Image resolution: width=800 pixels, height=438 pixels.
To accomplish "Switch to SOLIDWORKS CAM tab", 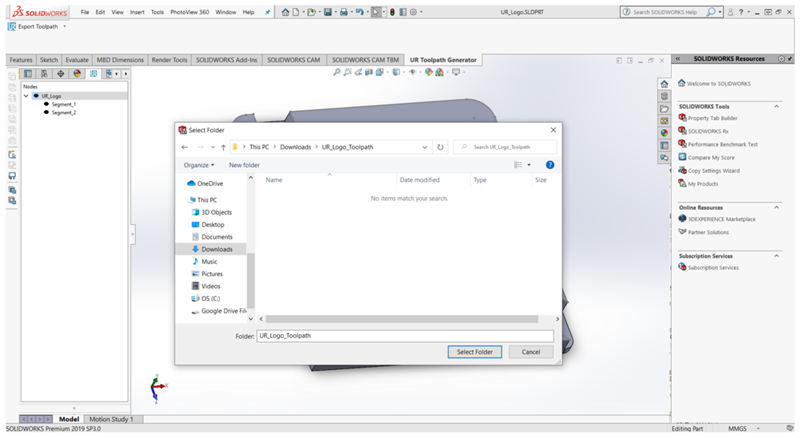I will 293,60.
